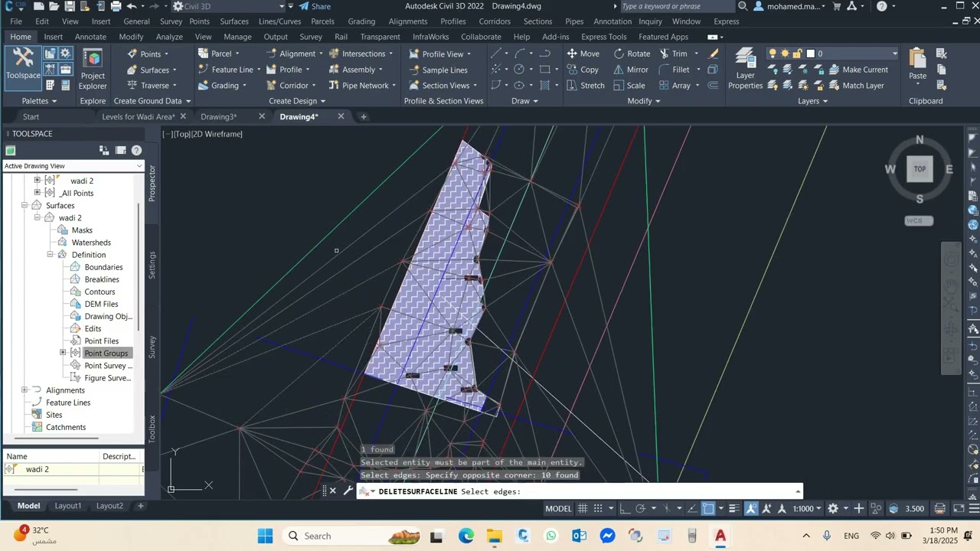The image size is (980, 551).
Task: Toggle object snap in status bar
Action: coord(708,509)
